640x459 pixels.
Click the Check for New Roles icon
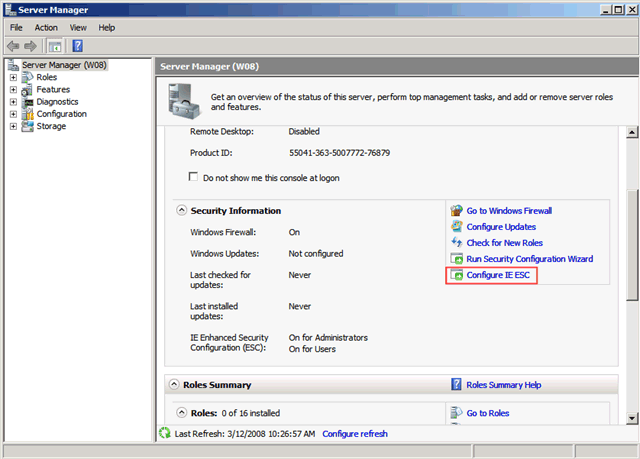pos(456,242)
